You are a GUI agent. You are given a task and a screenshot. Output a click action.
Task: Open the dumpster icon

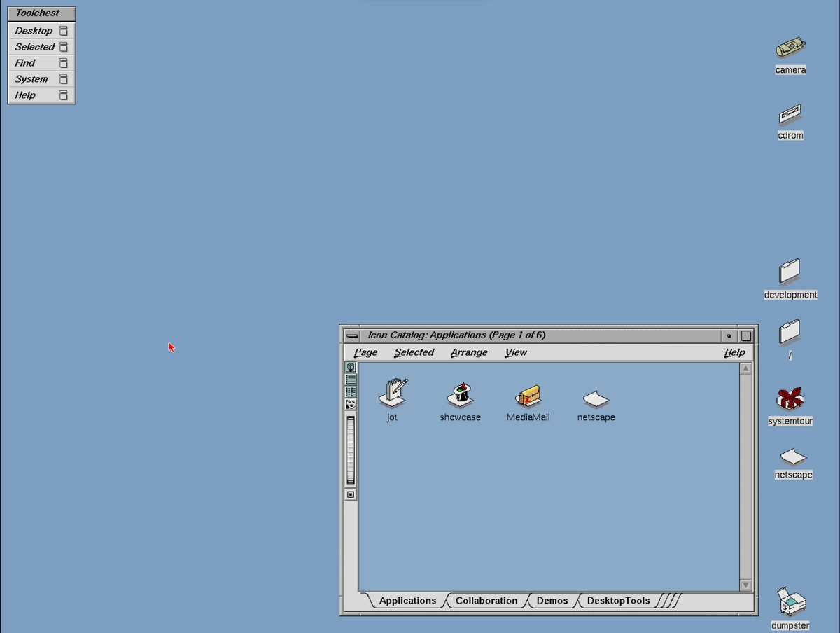click(790, 601)
